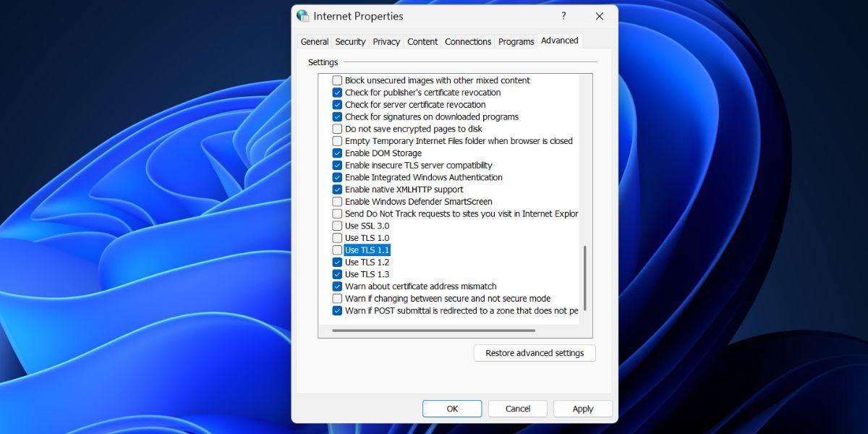Disable Enable DOM Storage
Viewport: 868px width, 434px height.
337,153
